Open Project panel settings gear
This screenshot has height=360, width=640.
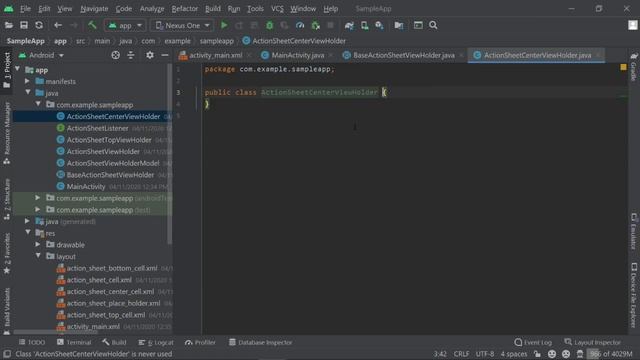click(x=150, y=55)
